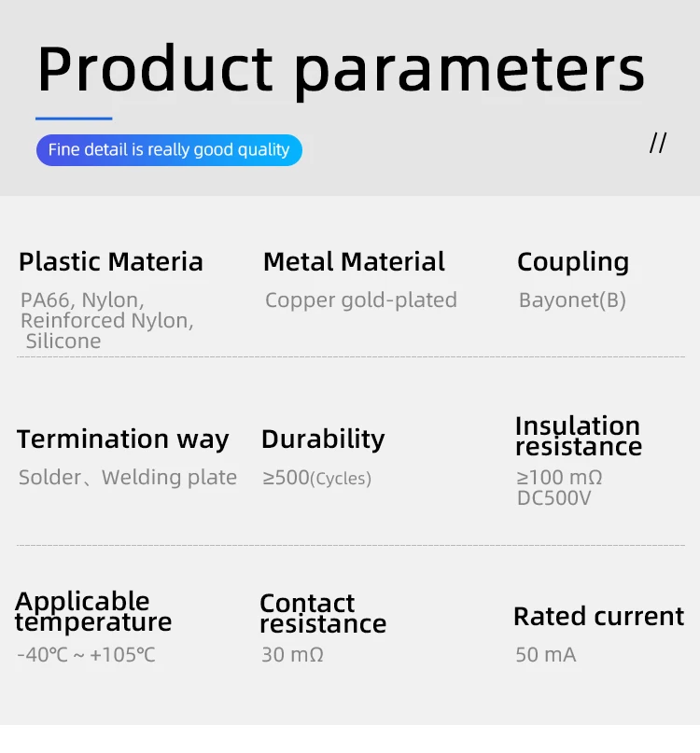Click the double slash mark at top right
700x753 pixels.
pyautogui.click(x=658, y=143)
